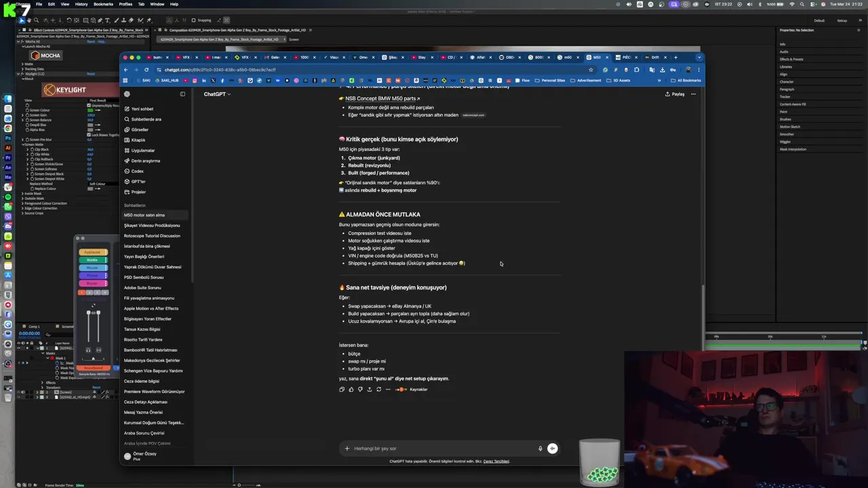Go back in Chrome browser
868x488 pixels.
pyautogui.click(x=126, y=69)
